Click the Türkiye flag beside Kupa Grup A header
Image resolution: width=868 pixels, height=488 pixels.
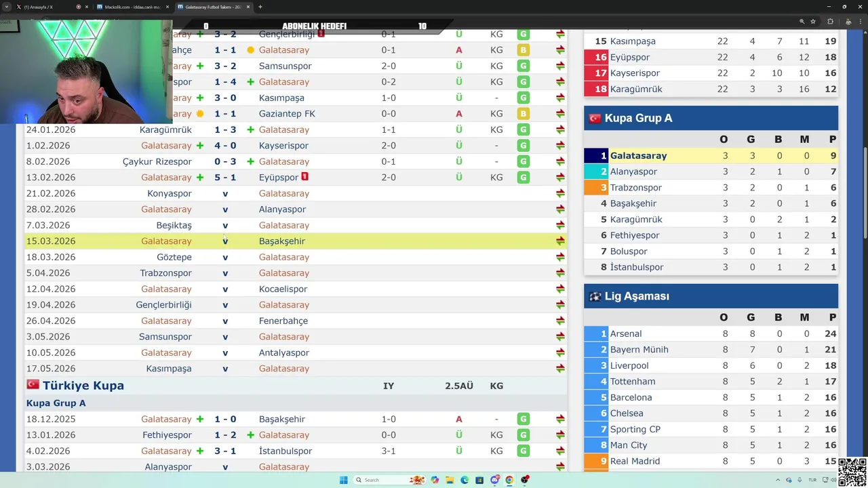pos(595,118)
